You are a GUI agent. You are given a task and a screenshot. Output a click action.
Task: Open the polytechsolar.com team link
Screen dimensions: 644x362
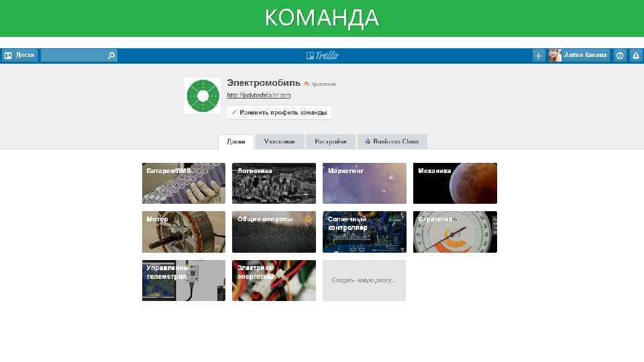[x=259, y=95]
